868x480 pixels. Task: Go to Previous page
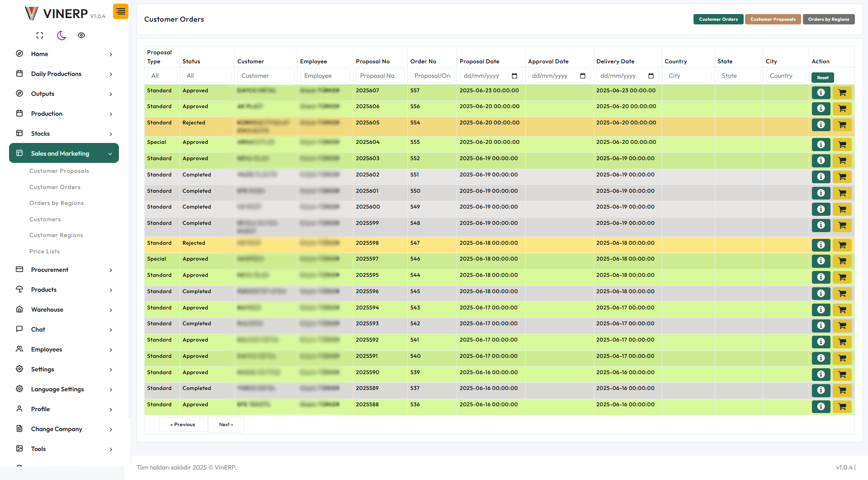click(x=183, y=424)
